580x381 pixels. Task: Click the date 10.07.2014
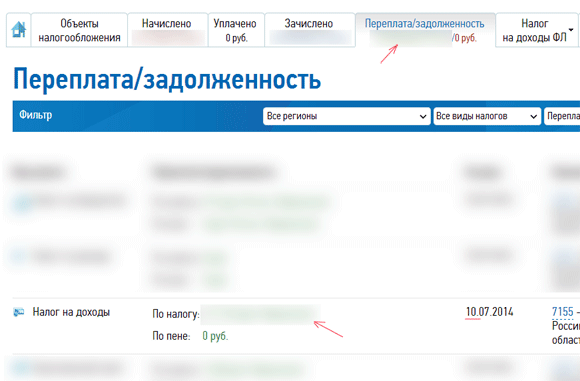[489, 312]
